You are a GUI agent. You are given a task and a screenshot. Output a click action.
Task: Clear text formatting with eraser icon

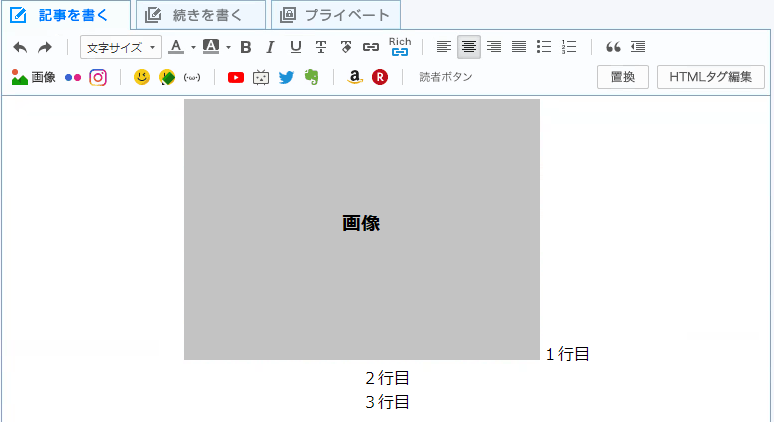point(346,47)
